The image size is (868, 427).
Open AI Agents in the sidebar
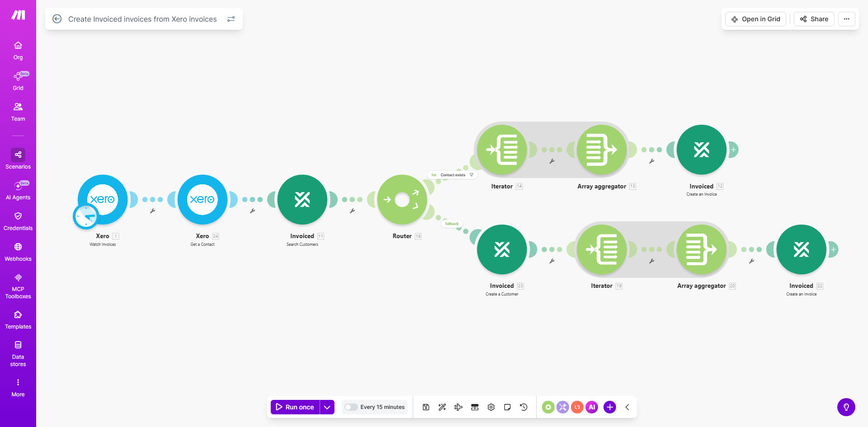(x=18, y=191)
